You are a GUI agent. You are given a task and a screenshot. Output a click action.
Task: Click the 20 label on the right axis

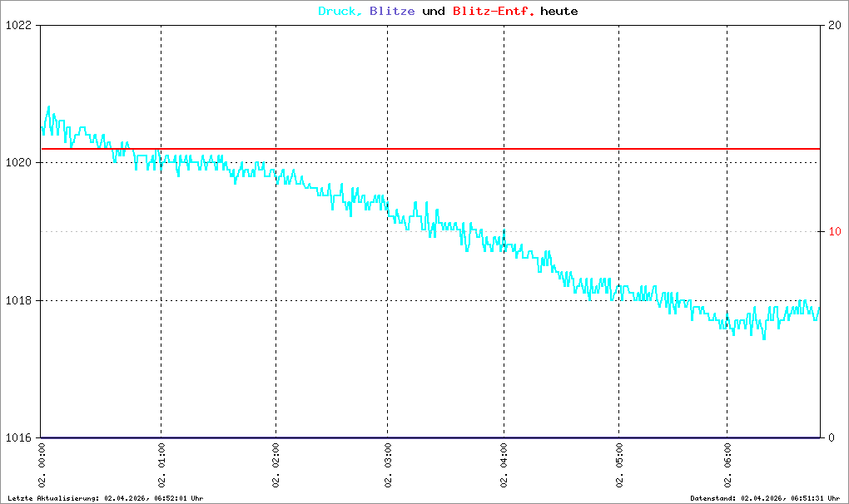(x=832, y=25)
